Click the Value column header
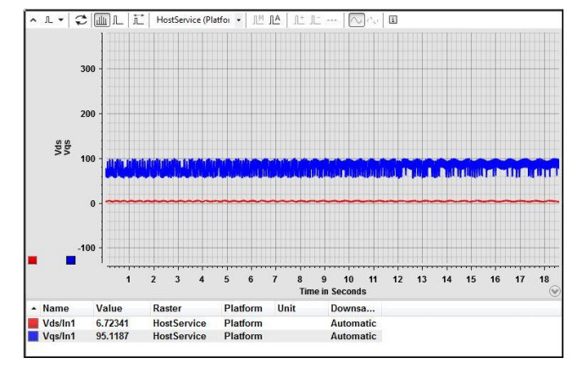Image resolution: width=588 pixels, height=369 pixels. (108, 309)
